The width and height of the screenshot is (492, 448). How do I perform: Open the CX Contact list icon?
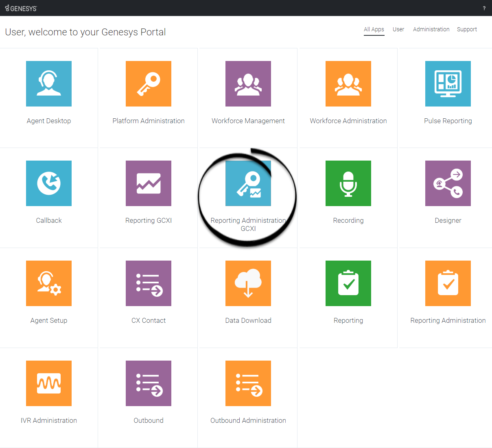149,283
